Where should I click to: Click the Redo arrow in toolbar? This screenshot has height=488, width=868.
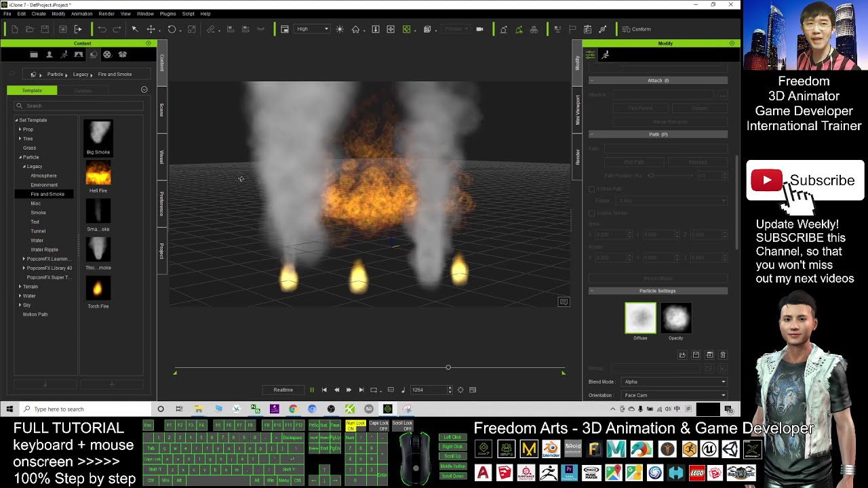coord(117,29)
